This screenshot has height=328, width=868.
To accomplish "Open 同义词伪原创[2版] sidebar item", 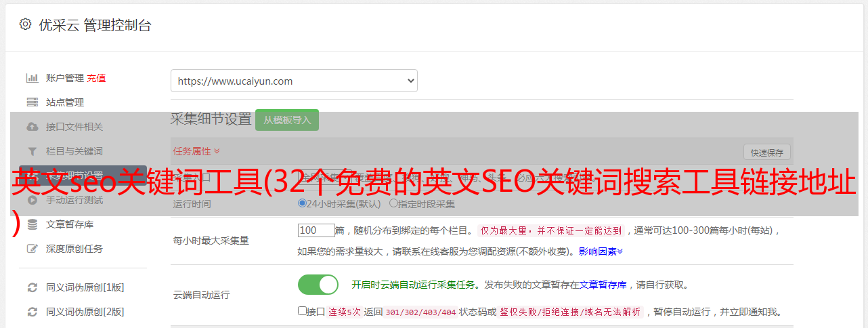I will pos(85,312).
